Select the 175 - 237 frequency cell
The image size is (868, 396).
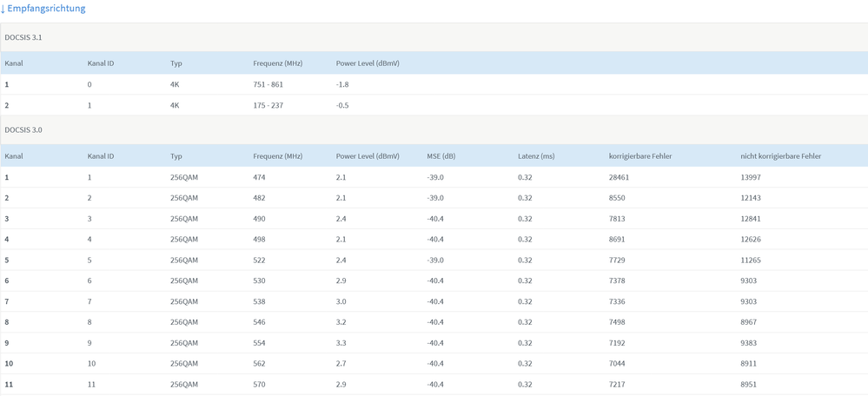[268, 106]
